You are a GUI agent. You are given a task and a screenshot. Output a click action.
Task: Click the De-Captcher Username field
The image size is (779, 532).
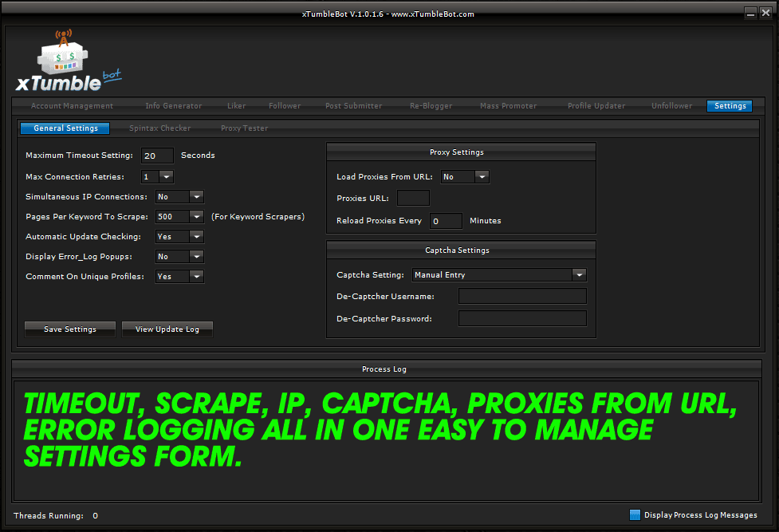[522, 297]
